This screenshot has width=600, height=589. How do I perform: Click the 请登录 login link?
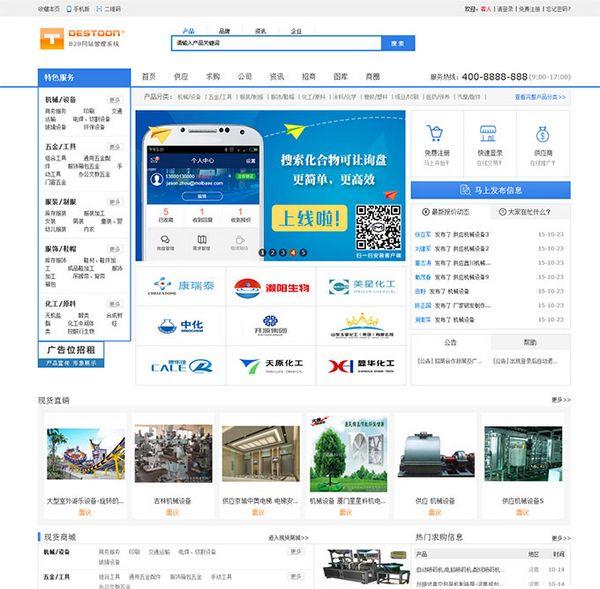coord(505,8)
